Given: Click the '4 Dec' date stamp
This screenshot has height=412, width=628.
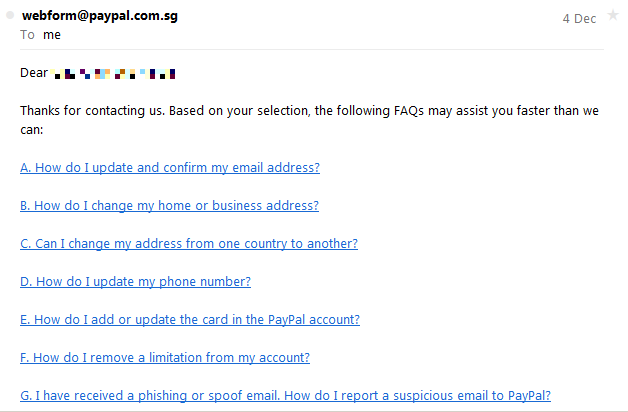Looking at the screenshot, I should coord(578,18).
